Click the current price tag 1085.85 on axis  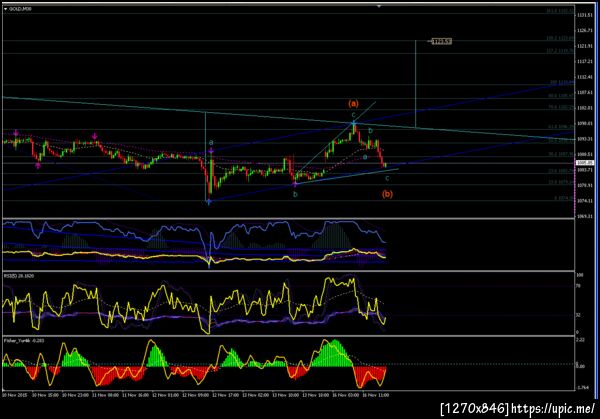coord(585,163)
